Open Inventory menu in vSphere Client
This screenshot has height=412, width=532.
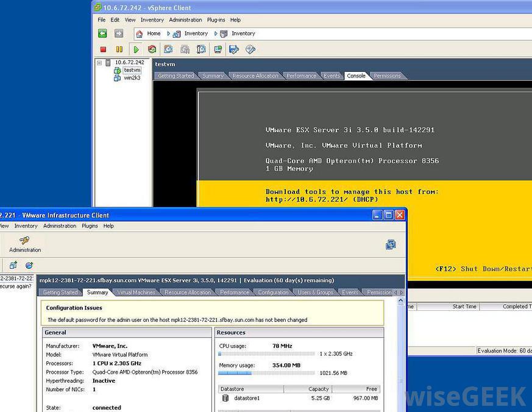(152, 20)
